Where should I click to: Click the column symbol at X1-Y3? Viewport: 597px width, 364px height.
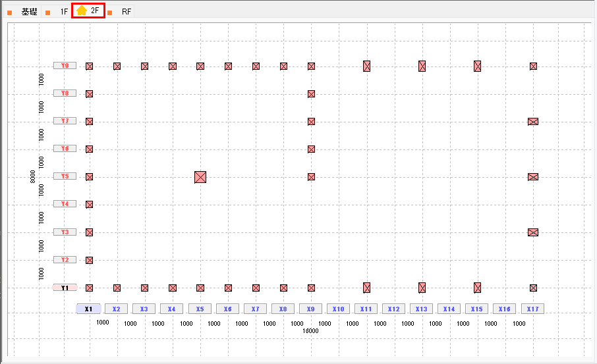(x=89, y=232)
